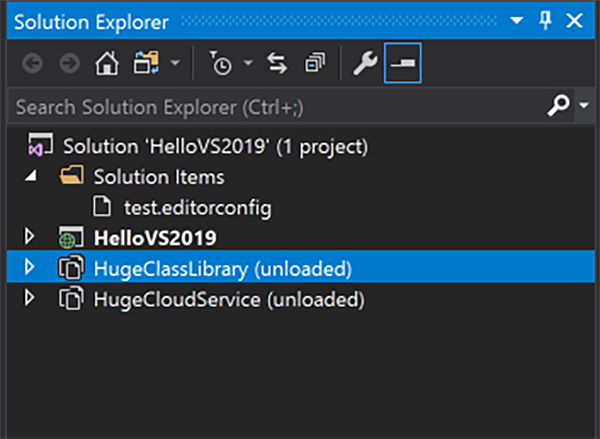Open the search options dropdown arrow
Viewport: 600px width, 439px height.
pos(584,105)
